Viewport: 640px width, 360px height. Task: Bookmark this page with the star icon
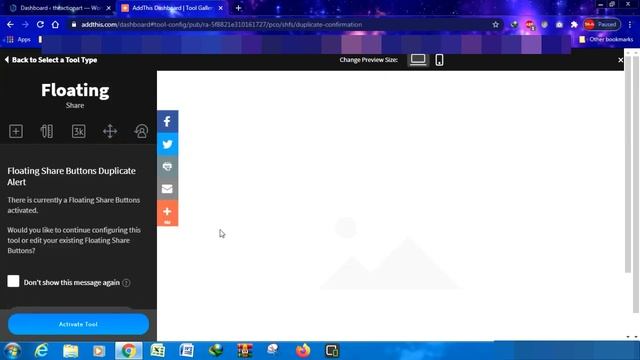(x=496, y=24)
